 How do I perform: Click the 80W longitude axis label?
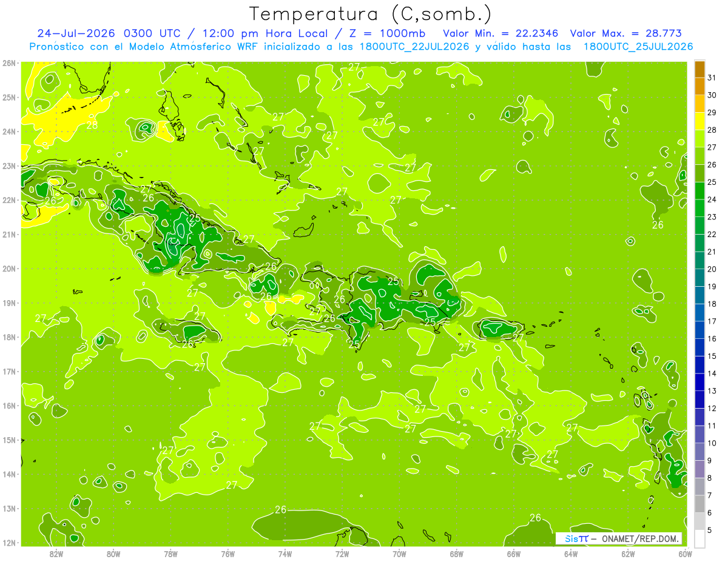pyautogui.click(x=113, y=554)
